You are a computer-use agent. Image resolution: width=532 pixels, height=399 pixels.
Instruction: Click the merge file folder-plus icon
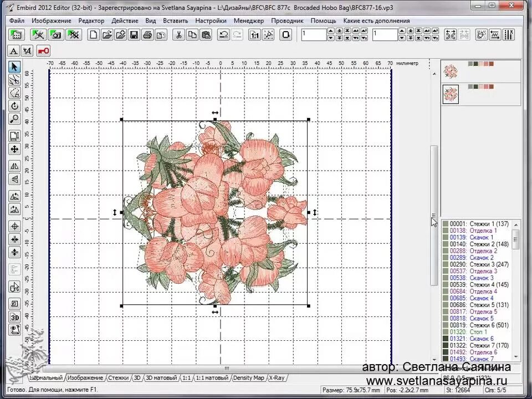[120, 34]
